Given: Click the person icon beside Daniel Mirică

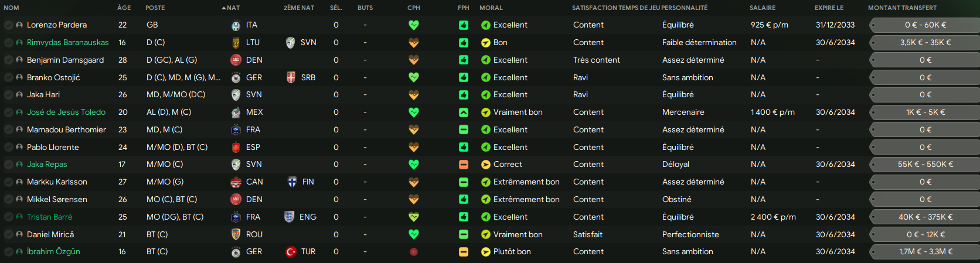Looking at the screenshot, I should pyautogui.click(x=19, y=234).
